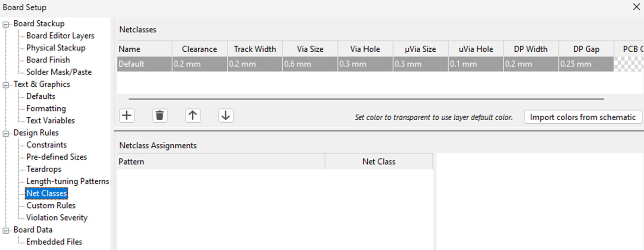Click the Via Size column header
The image size is (644, 250).
310,49
